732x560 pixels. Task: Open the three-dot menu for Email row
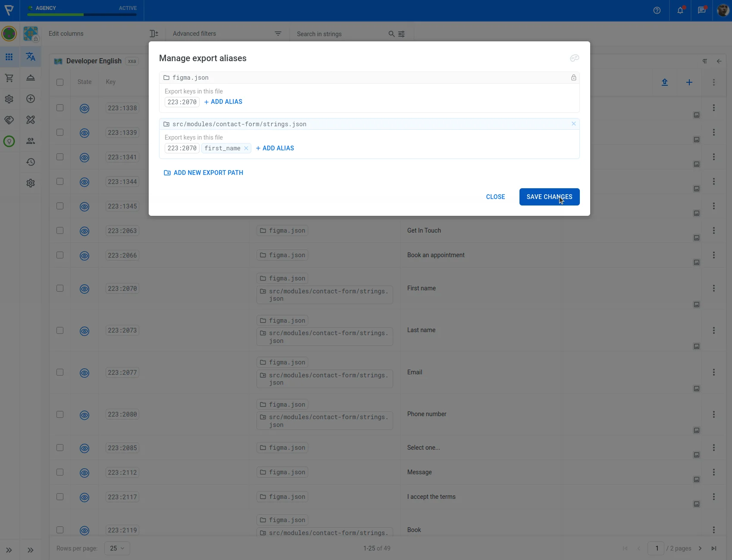click(x=713, y=372)
